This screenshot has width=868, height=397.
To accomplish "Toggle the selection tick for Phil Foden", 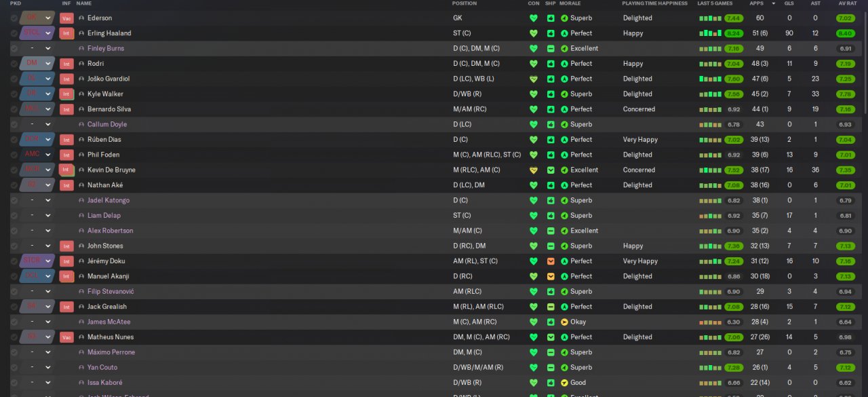I will [14, 155].
